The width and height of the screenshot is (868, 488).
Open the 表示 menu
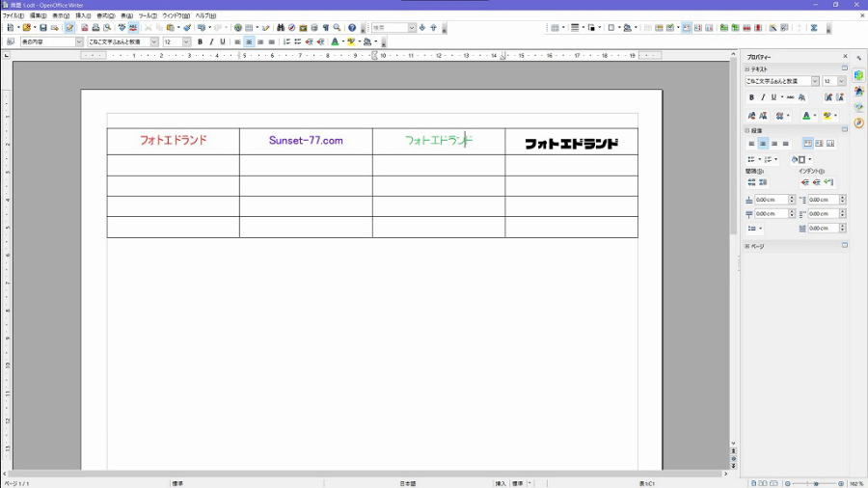point(61,15)
